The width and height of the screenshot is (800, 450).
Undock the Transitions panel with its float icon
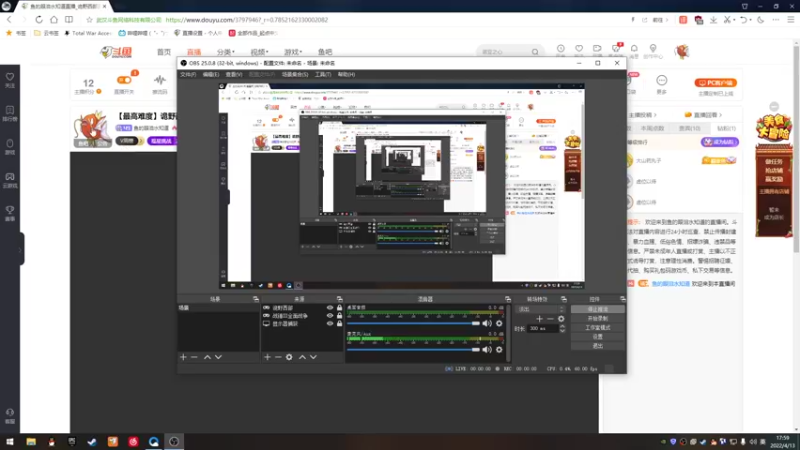564,299
